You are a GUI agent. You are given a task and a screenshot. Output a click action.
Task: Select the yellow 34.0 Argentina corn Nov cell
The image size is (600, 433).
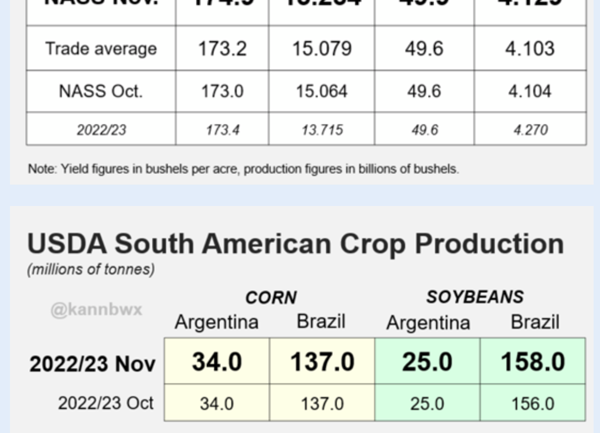217,361
